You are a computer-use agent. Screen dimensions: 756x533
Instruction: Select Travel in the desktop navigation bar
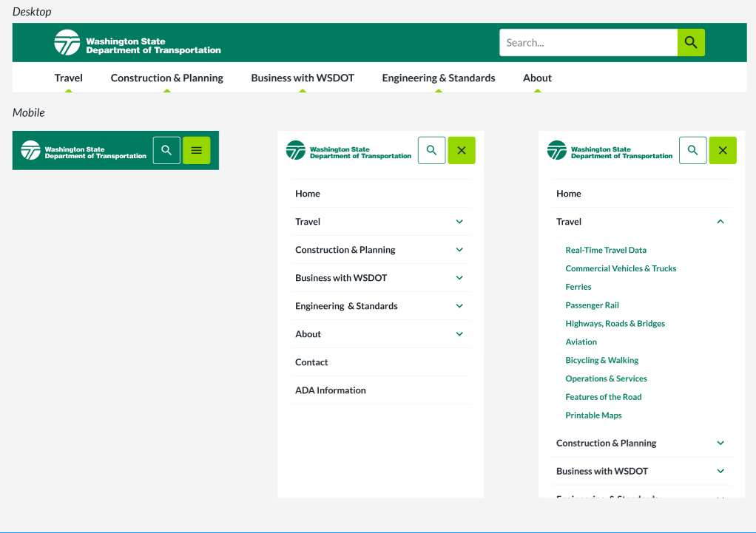tap(68, 78)
